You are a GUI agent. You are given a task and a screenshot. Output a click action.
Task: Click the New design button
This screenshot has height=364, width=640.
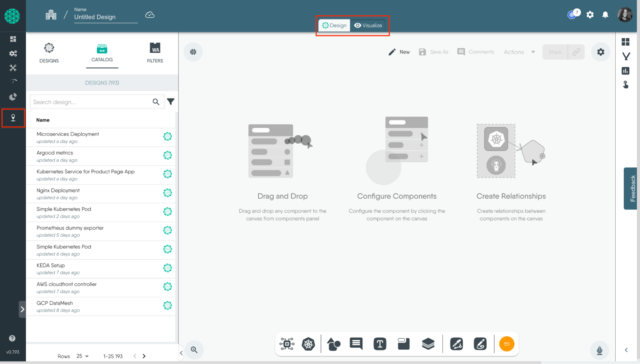pos(399,52)
